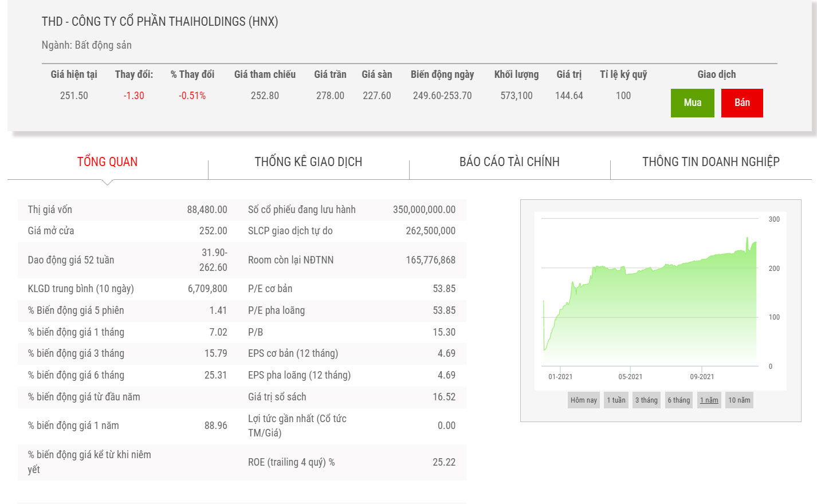Go to Thông tin doanh nghiệp tab
The height and width of the screenshot is (504, 817).
pos(710,162)
